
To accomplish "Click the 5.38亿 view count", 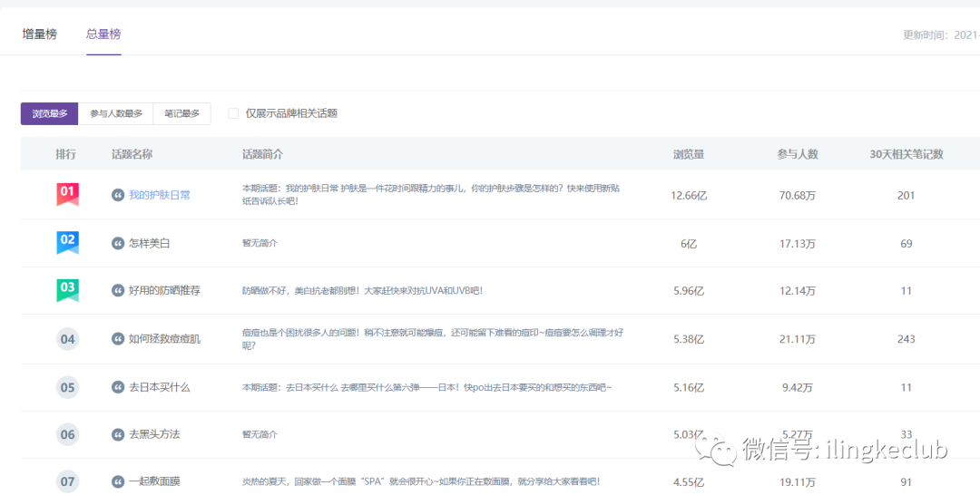I will point(689,339).
